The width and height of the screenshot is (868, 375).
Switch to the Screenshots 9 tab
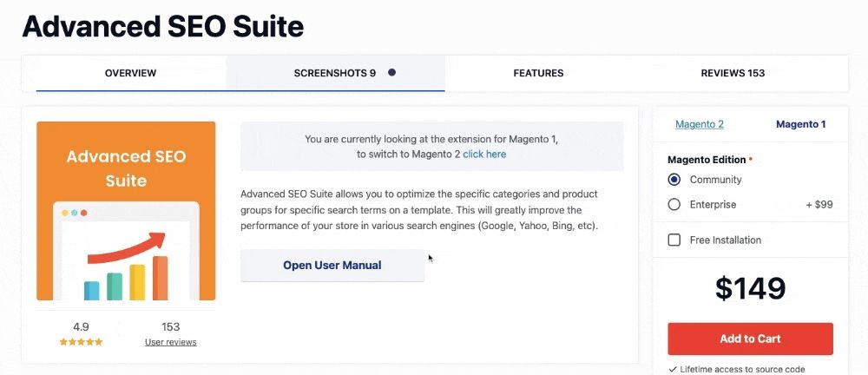tap(335, 73)
